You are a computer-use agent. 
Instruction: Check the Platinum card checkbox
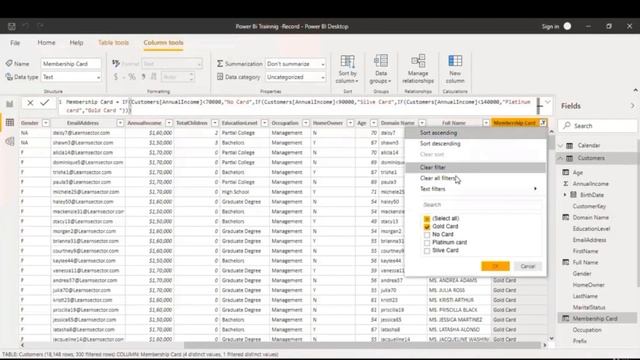click(x=427, y=242)
